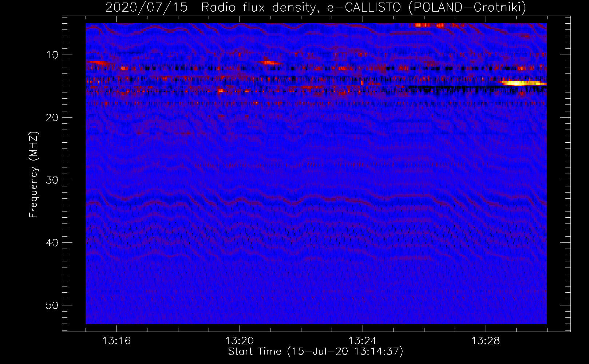
Task: Click the 13:24 time tick label
Action: [x=363, y=341]
